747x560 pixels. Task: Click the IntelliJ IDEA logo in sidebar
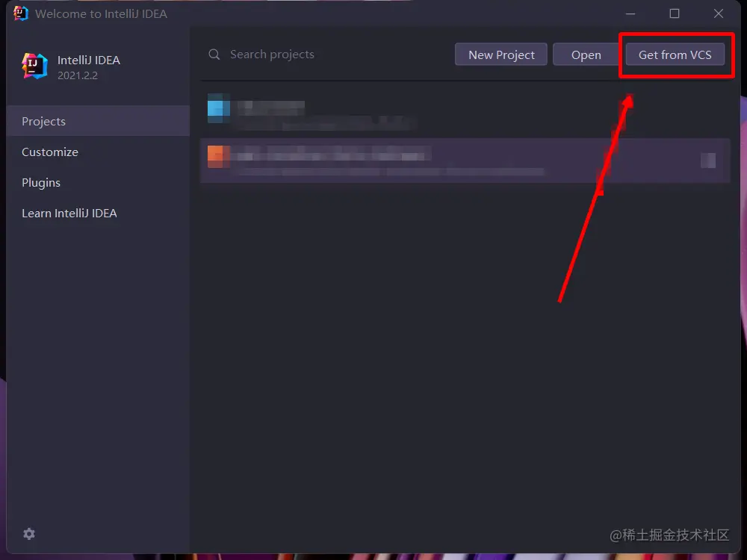34,66
